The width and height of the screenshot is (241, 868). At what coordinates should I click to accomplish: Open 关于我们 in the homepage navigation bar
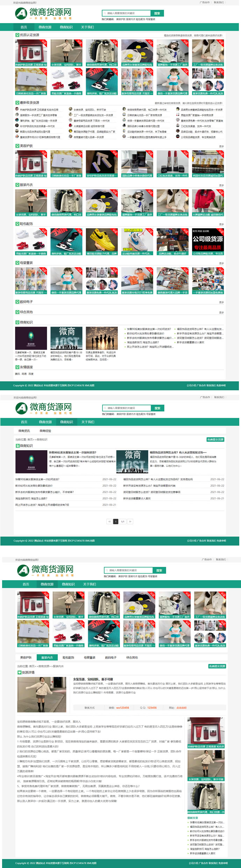coord(87,27)
